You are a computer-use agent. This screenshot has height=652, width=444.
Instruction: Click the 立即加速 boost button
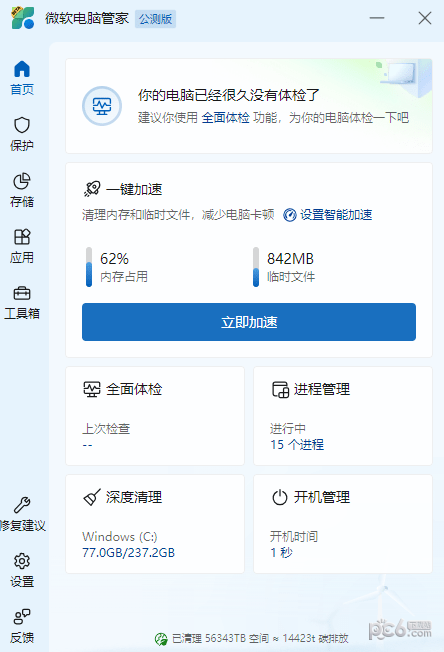pyautogui.click(x=249, y=322)
